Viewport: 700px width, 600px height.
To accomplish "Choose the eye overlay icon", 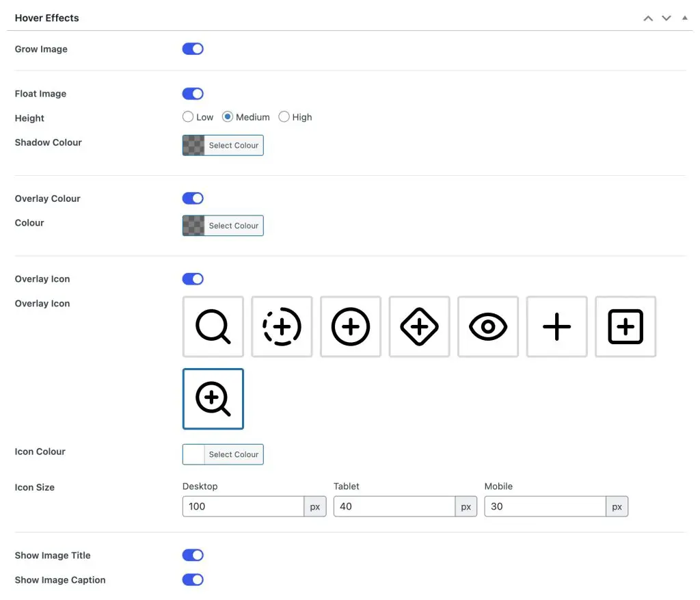I will coord(488,326).
